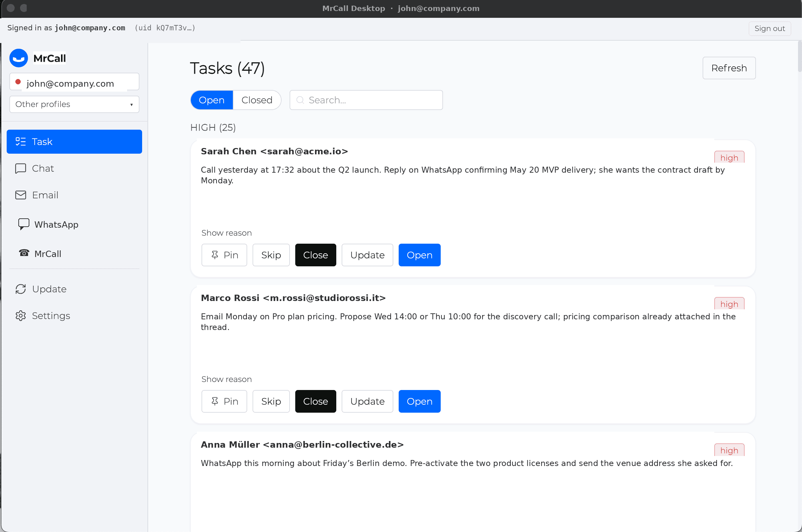
Task: Click the Settings gear icon
Action: click(x=21, y=316)
